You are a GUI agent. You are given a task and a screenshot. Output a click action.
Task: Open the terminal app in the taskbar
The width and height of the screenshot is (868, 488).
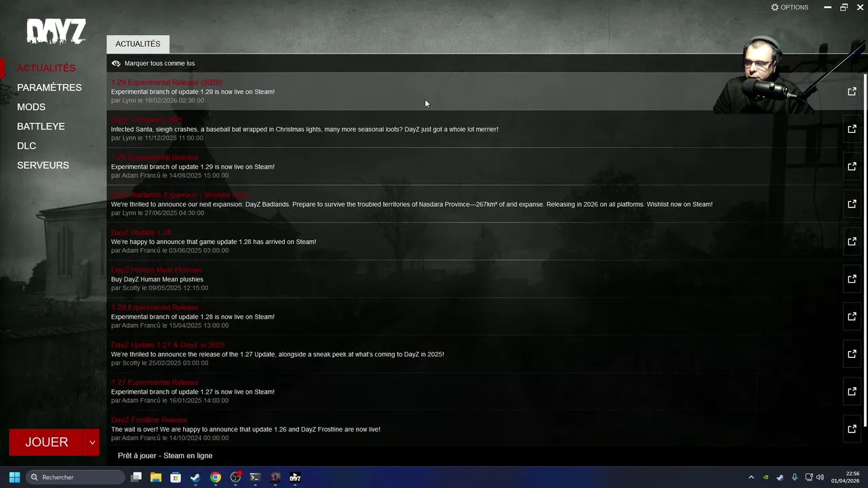click(255, 477)
